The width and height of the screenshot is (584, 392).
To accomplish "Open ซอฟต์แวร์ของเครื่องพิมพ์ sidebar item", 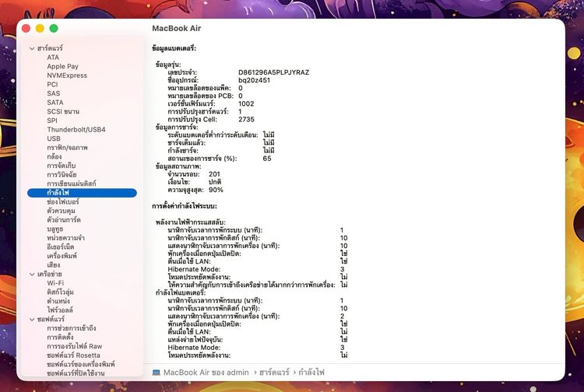I will click(x=81, y=364).
